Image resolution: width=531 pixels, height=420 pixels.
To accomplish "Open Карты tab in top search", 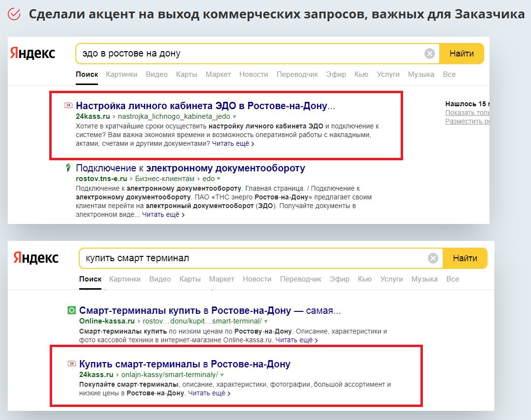I will click(x=187, y=74).
